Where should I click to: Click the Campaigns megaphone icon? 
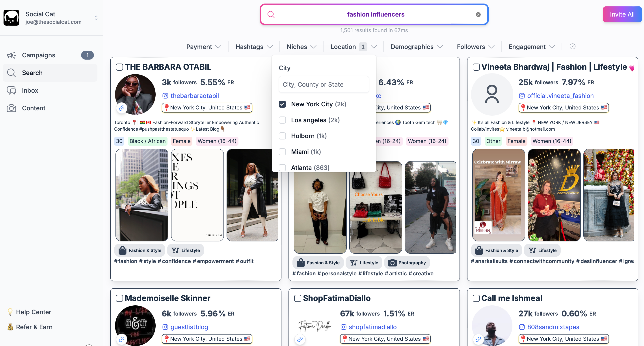11,55
